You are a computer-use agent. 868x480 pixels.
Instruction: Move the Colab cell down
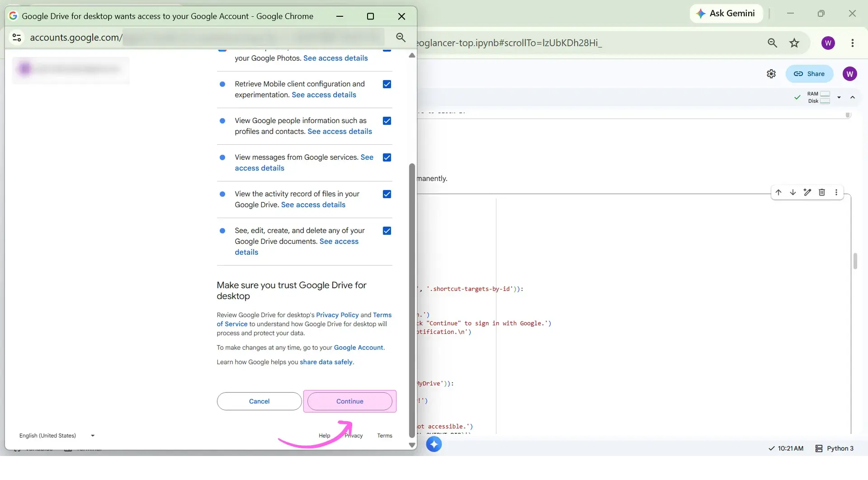coord(793,192)
